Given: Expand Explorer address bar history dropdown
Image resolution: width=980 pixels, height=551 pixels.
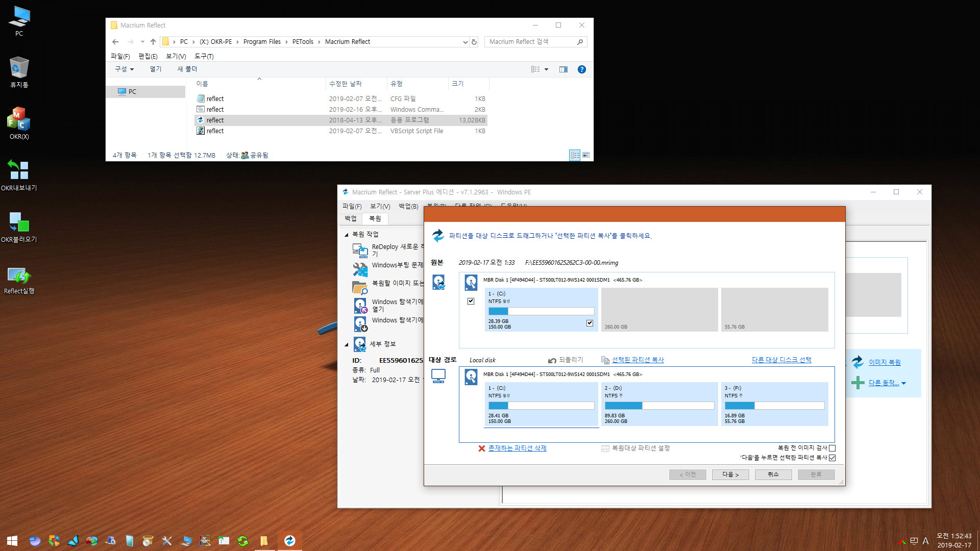Looking at the screenshot, I should coord(465,42).
